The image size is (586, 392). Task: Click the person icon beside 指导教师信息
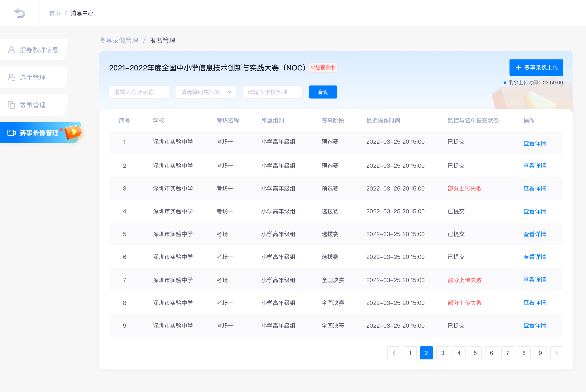pyautogui.click(x=11, y=50)
